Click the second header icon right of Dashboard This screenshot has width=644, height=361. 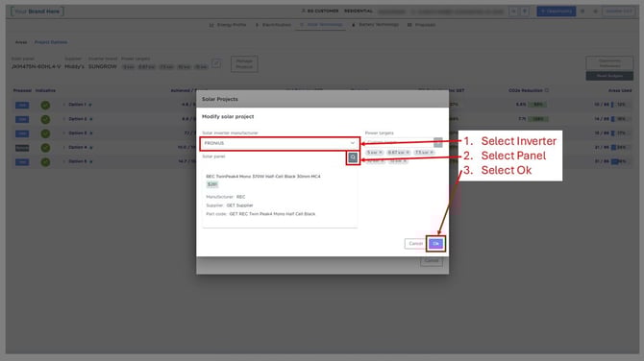coord(596,12)
